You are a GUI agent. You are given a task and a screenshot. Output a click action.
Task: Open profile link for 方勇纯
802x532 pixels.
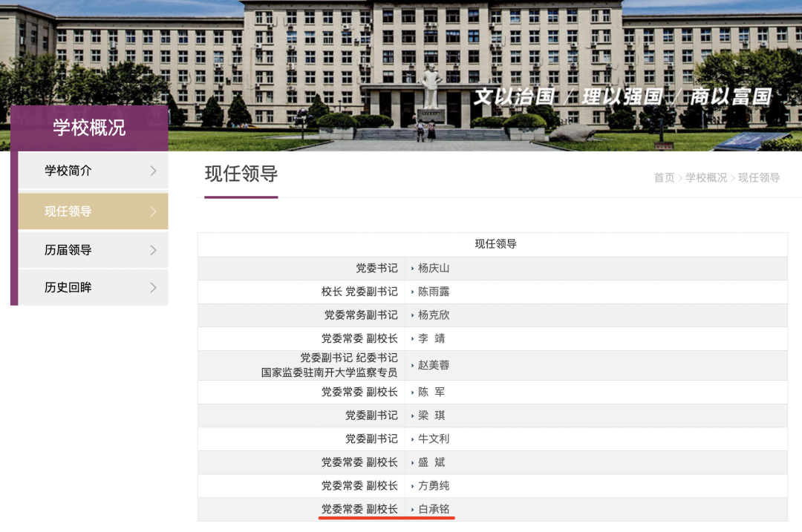coord(434,486)
